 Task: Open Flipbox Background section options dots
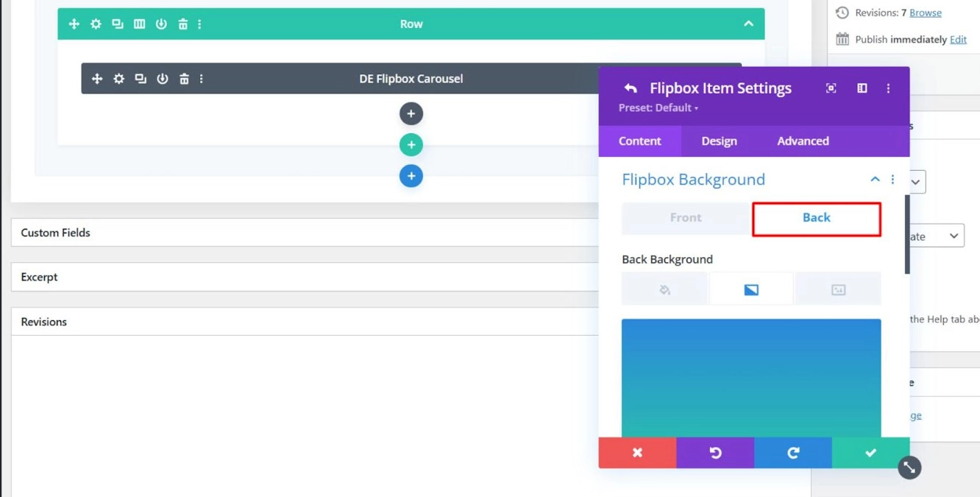click(x=893, y=179)
